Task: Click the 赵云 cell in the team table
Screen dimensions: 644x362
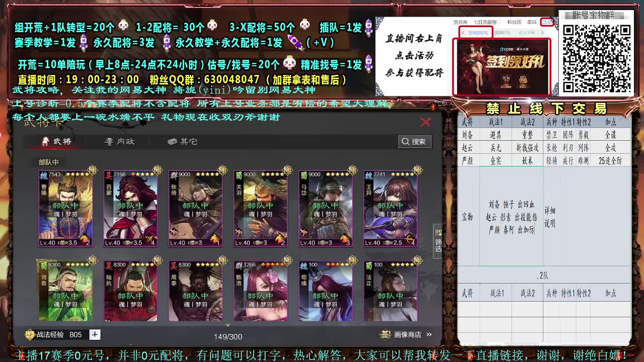Action: click(x=467, y=148)
